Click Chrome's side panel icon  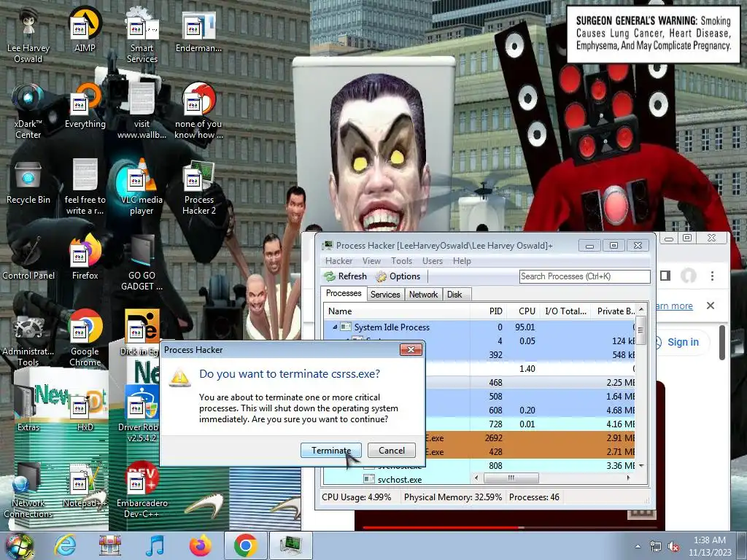(665, 276)
